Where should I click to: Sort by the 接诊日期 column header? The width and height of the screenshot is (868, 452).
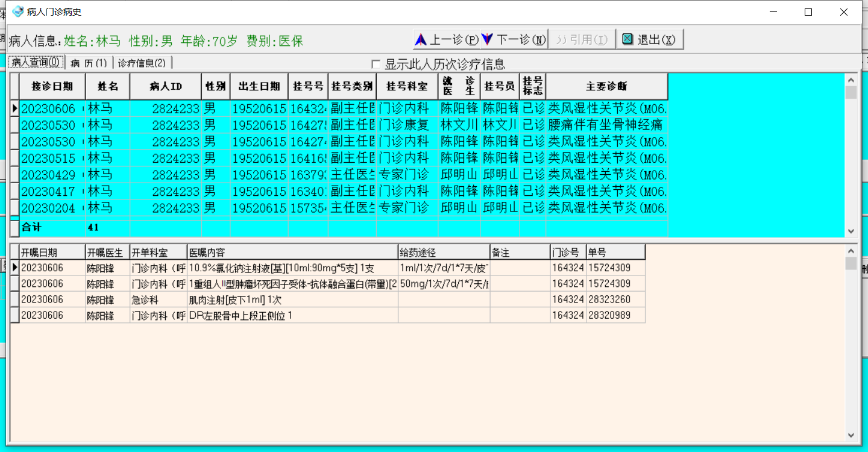coord(52,86)
